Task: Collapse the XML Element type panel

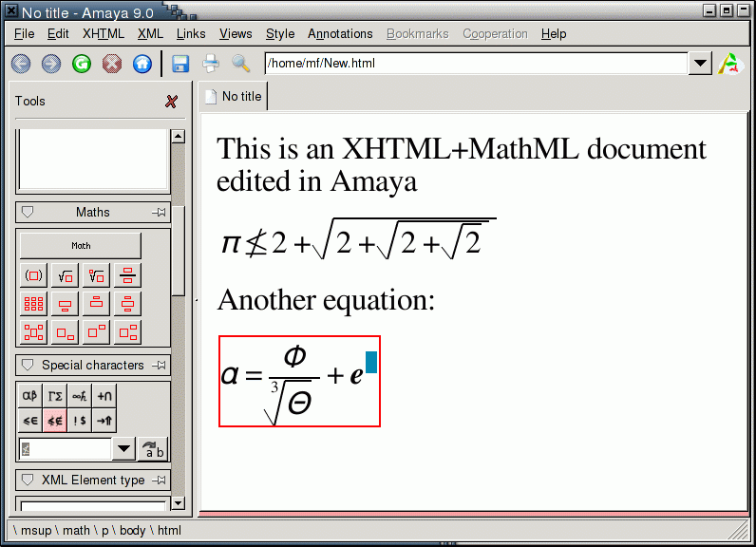Action: coord(28,481)
